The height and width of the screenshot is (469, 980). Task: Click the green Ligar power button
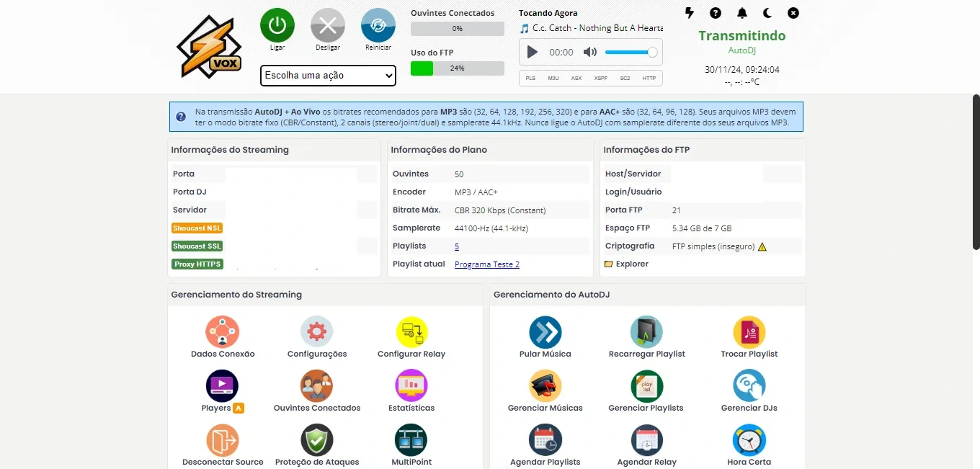pyautogui.click(x=277, y=25)
